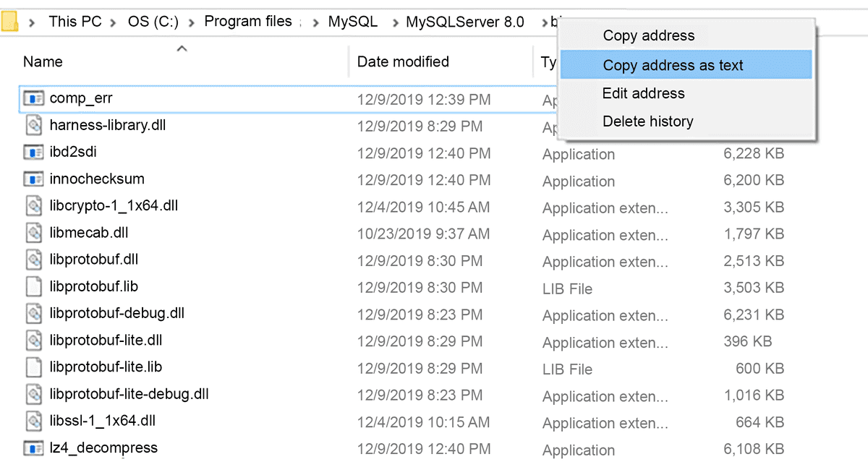Click LIB File type for libprotobuf.lib

point(567,288)
